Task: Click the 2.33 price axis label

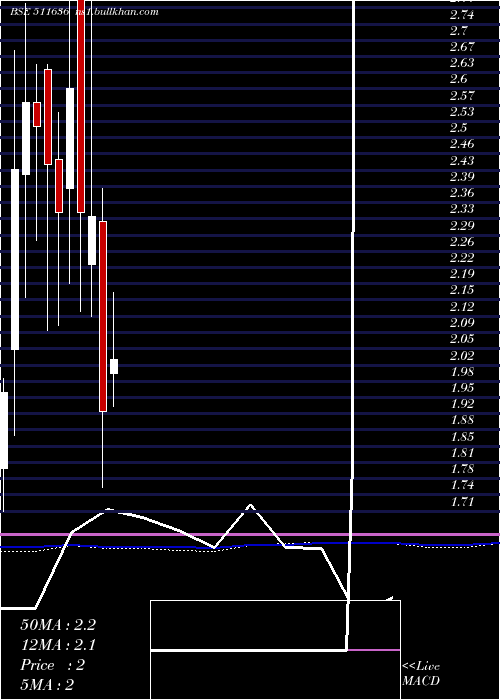Action: point(462,209)
